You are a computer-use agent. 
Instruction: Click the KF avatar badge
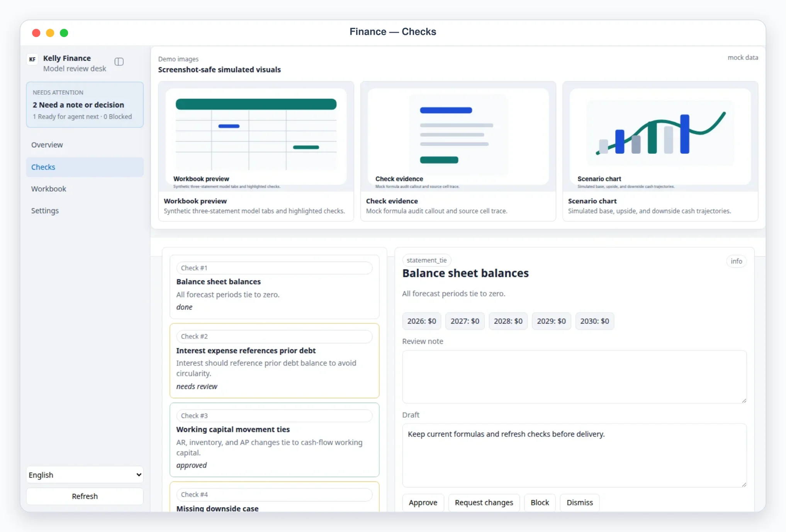tap(32, 59)
